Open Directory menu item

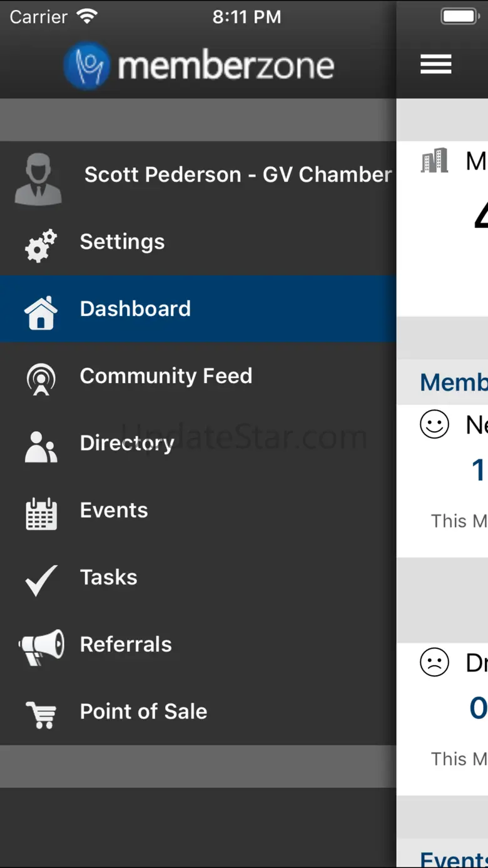tap(198, 443)
